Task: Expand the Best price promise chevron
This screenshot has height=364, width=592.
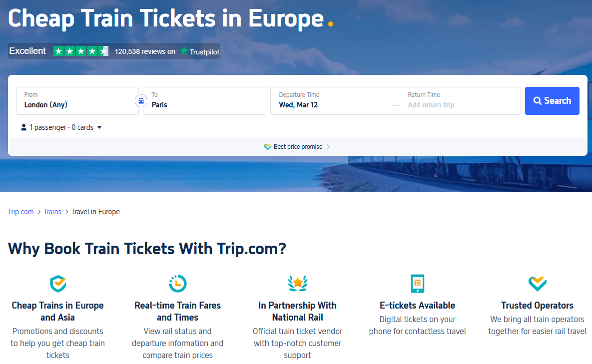Action: [328, 147]
